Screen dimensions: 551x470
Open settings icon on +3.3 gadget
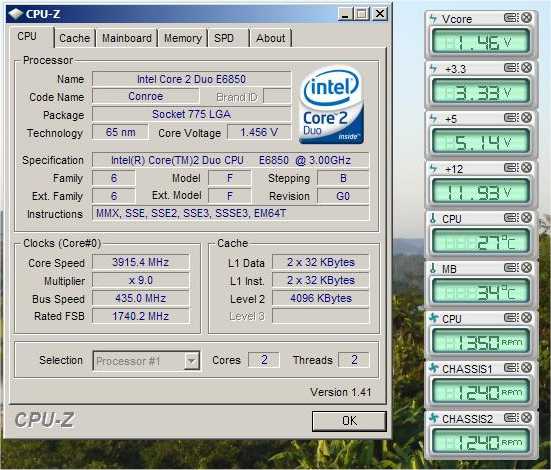[x=511, y=67]
